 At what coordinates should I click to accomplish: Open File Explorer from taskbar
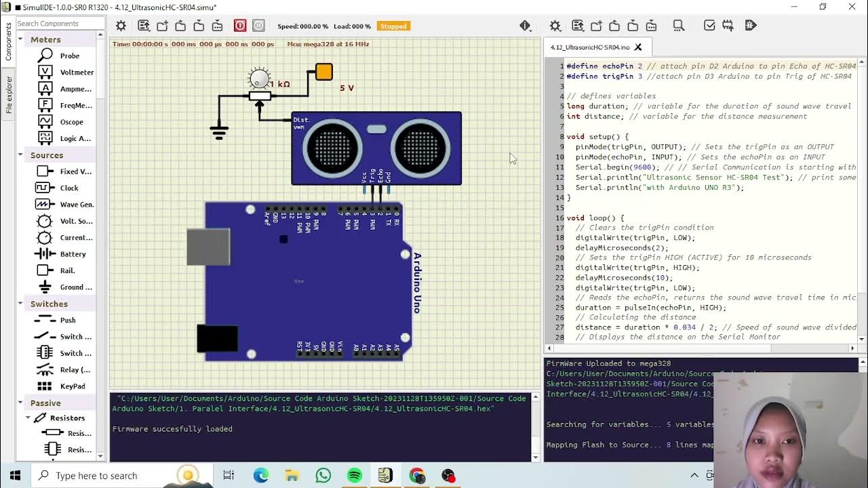click(292, 475)
